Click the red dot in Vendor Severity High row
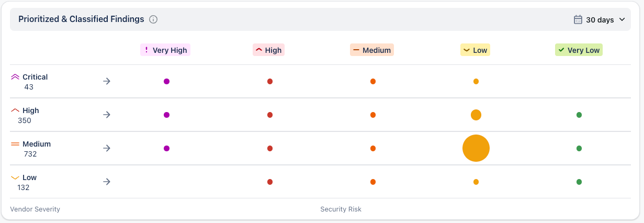This screenshot has height=223, width=644. 270,115
